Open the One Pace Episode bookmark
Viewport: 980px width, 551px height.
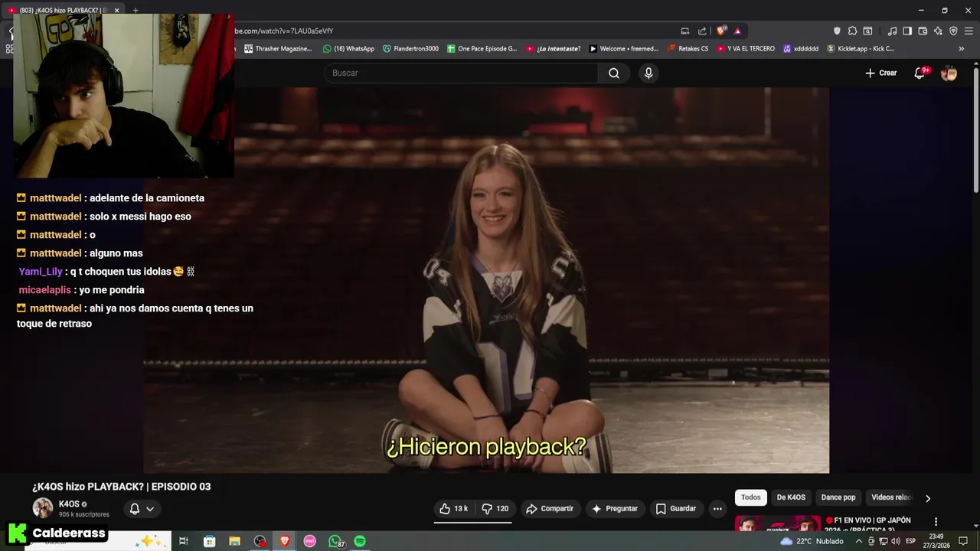tap(482, 48)
